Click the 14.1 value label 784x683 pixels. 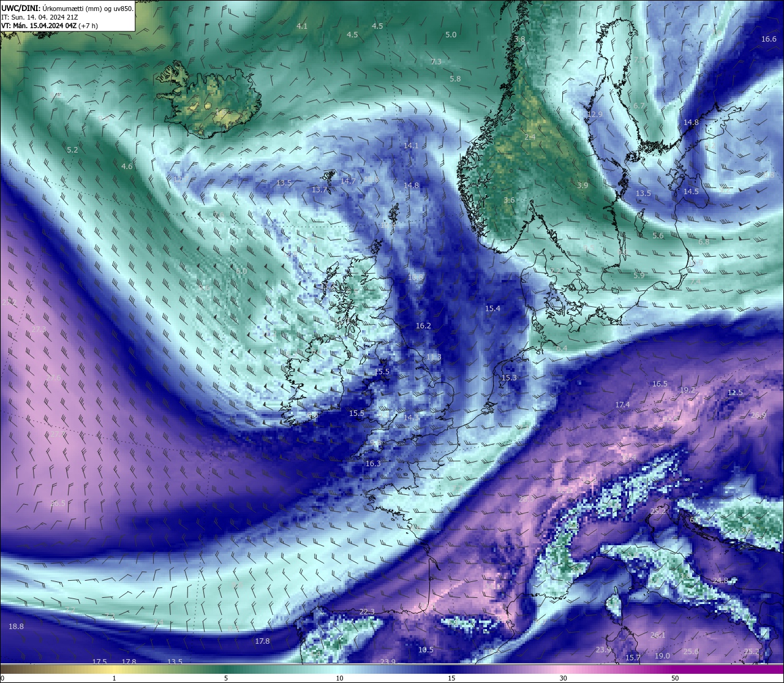[x=411, y=146]
